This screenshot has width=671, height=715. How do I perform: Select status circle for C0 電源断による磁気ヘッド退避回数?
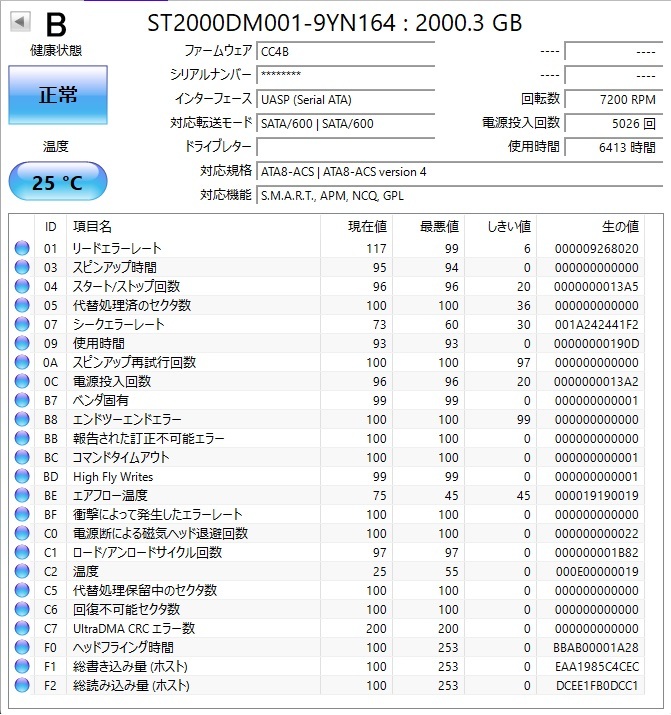22,533
